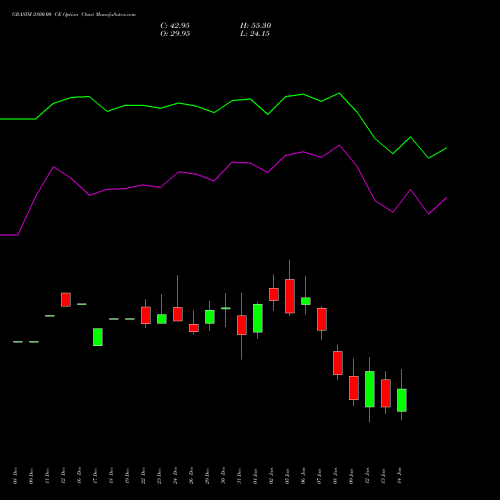Viewport: 500px width, 500px height.
Task: Click the GRASIM CE Option chart title
Action: click(74, 15)
